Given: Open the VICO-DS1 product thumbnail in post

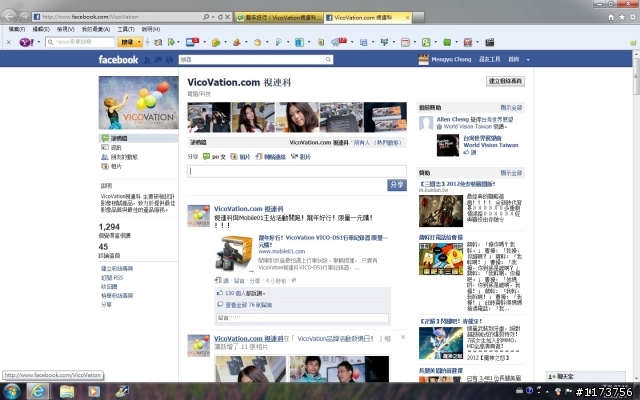Looking at the screenshot, I should click(x=234, y=253).
